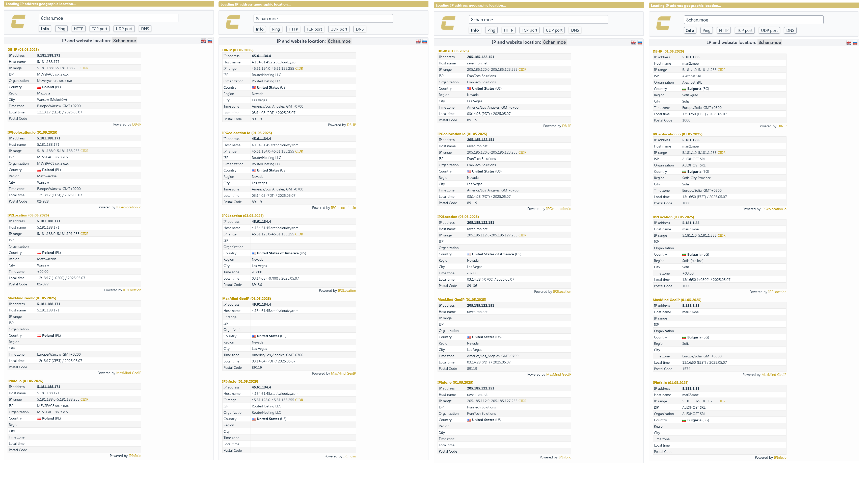Screen dimensions: 868x490
Task: Follow IP2Location powered-by link in the 45.61.134.4 panel
Action: [347, 291]
